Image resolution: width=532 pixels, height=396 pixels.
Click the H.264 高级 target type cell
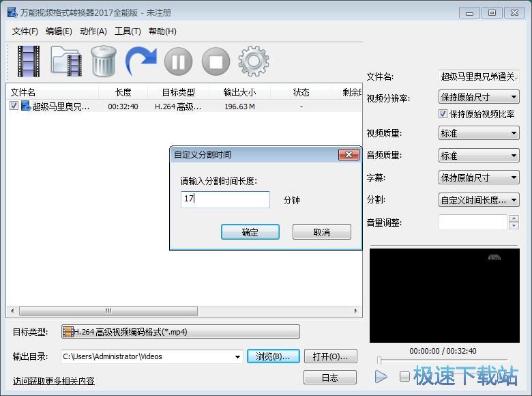178,107
